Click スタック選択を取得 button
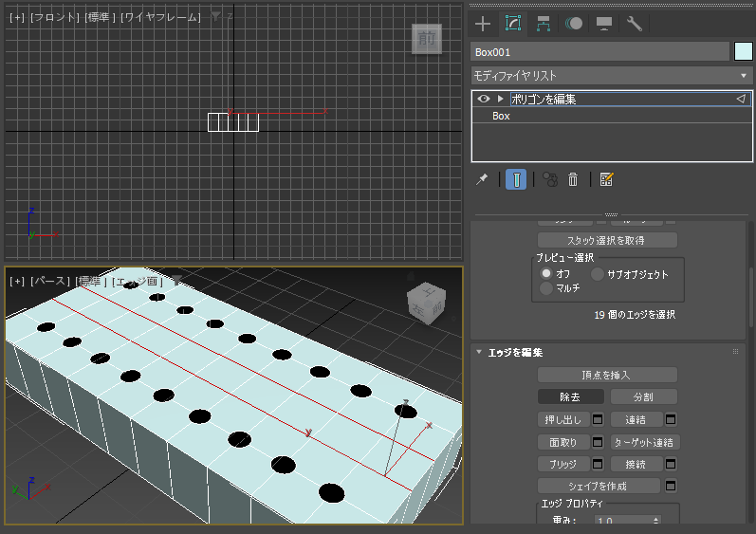The height and width of the screenshot is (534, 756). [607, 240]
